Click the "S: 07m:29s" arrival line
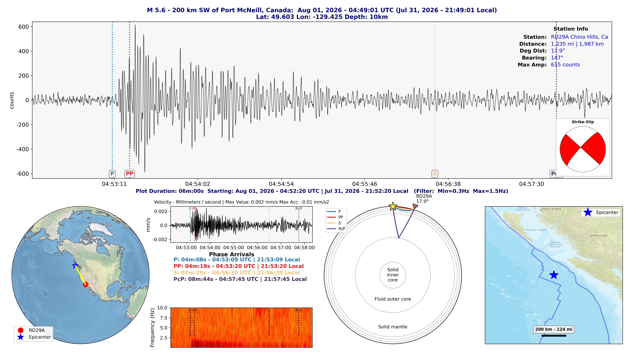Screen dimensions: 644x362 (237, 273)
